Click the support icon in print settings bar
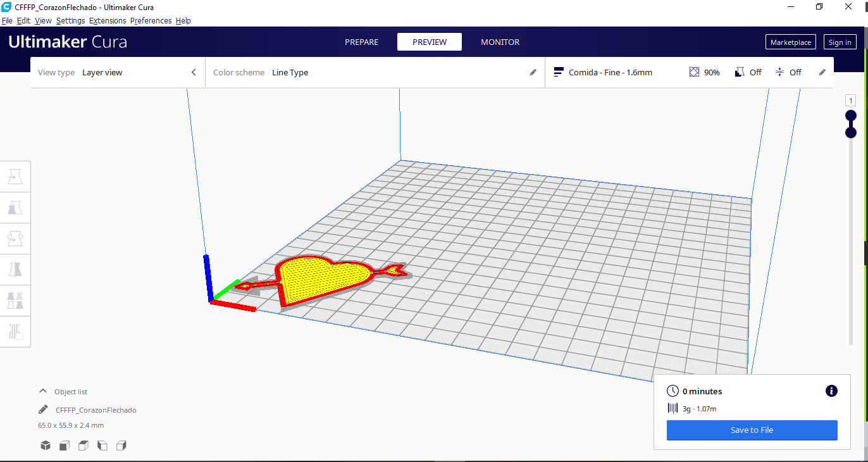 (740, 72)
